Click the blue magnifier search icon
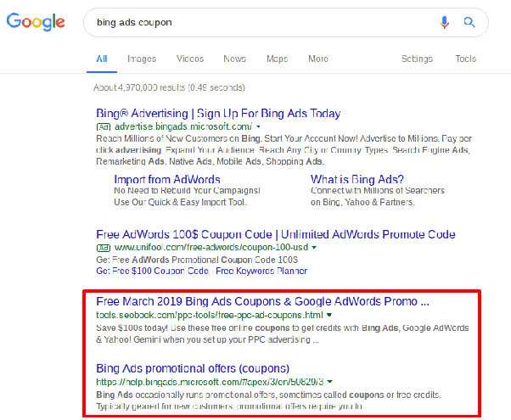 pos(469,22)
